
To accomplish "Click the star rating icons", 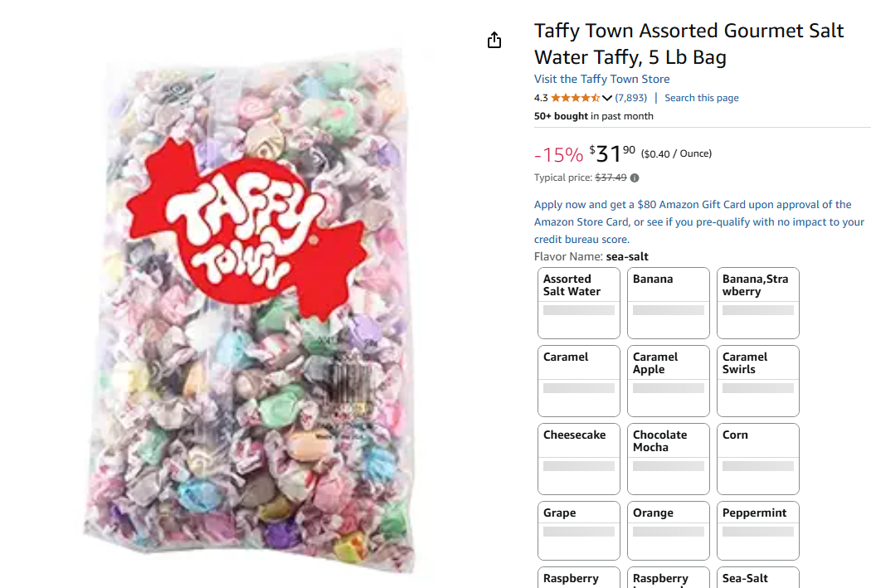I will [575, 98].
